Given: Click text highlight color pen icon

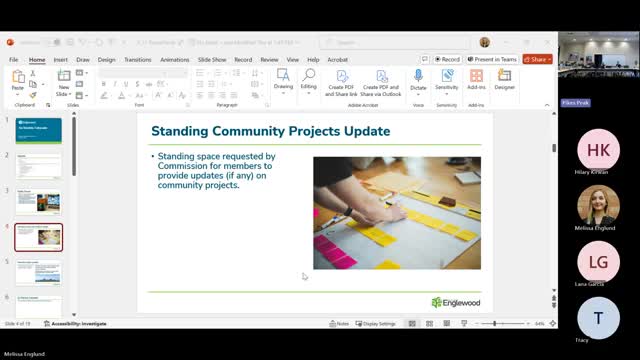Looking at the screenshot, I should tap(104, 96).
